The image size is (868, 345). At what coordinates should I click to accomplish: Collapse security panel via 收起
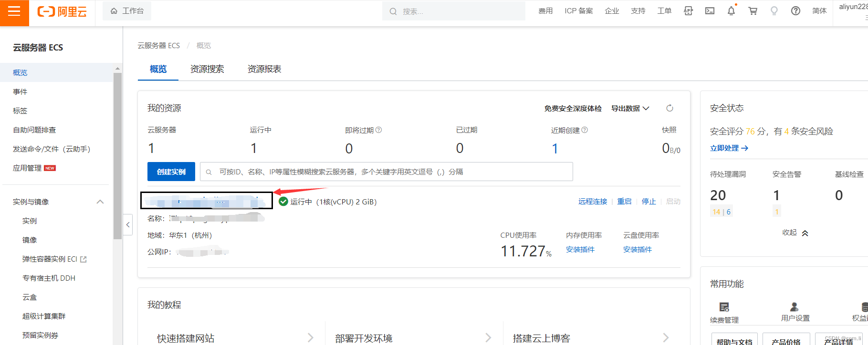tap(795, 233)
